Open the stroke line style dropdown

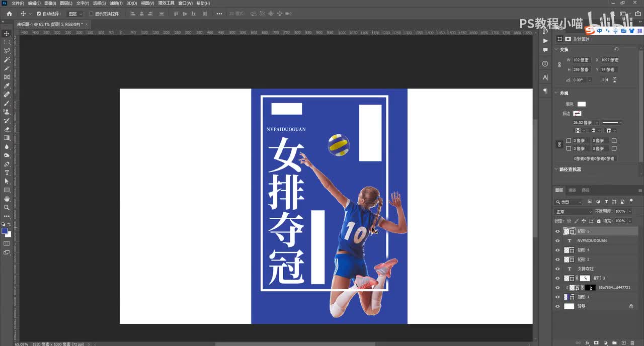(x=612, y=122)
